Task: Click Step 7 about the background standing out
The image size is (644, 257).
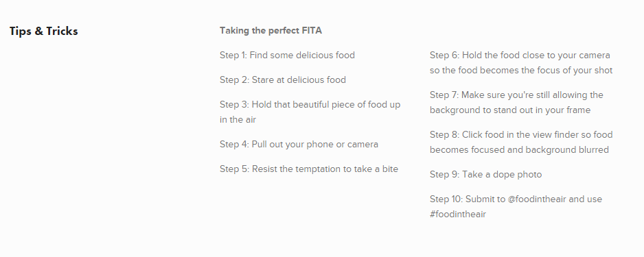Action: (516, 103)
